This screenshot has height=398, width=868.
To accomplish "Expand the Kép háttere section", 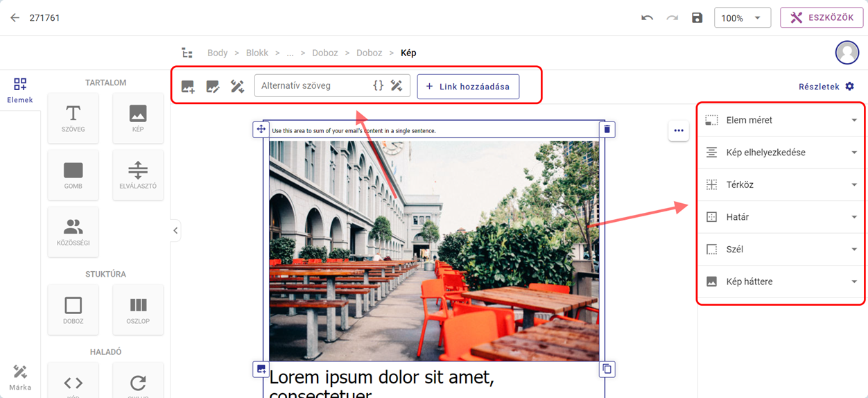I will pos(781,282).
